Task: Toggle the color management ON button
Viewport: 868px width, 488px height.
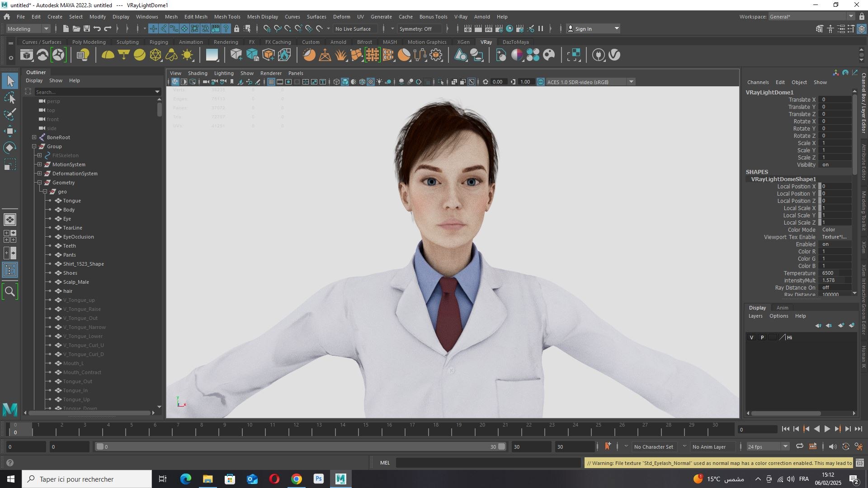Action: coord(540,82)
